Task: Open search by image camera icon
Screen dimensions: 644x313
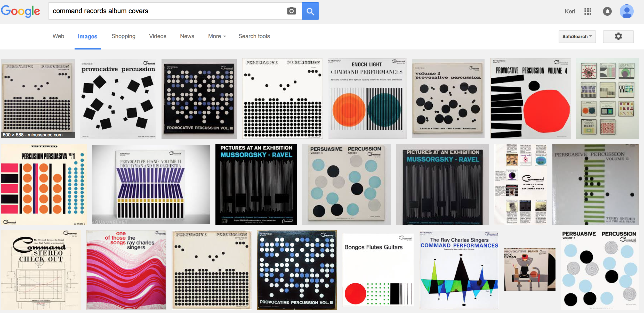Action: [291, 11]
